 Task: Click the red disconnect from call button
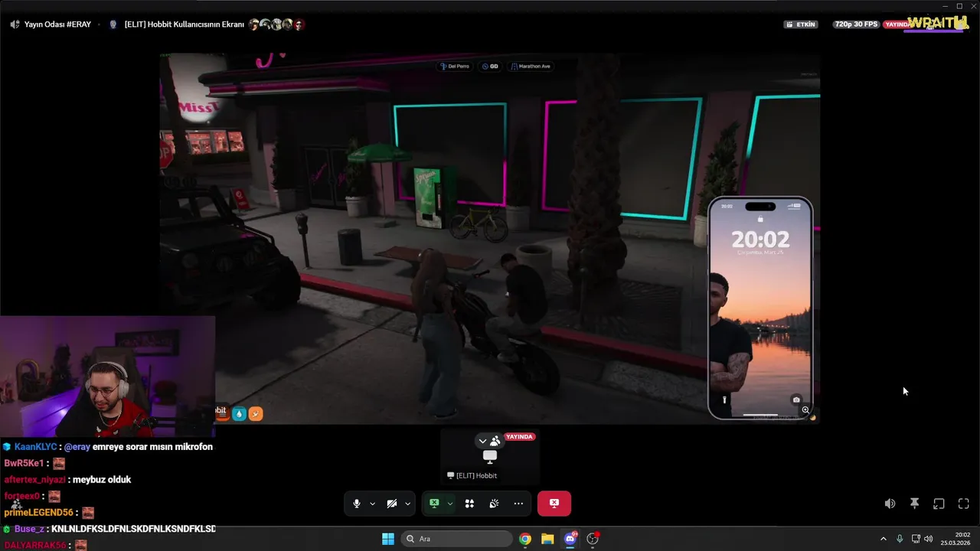pos(554,504)
